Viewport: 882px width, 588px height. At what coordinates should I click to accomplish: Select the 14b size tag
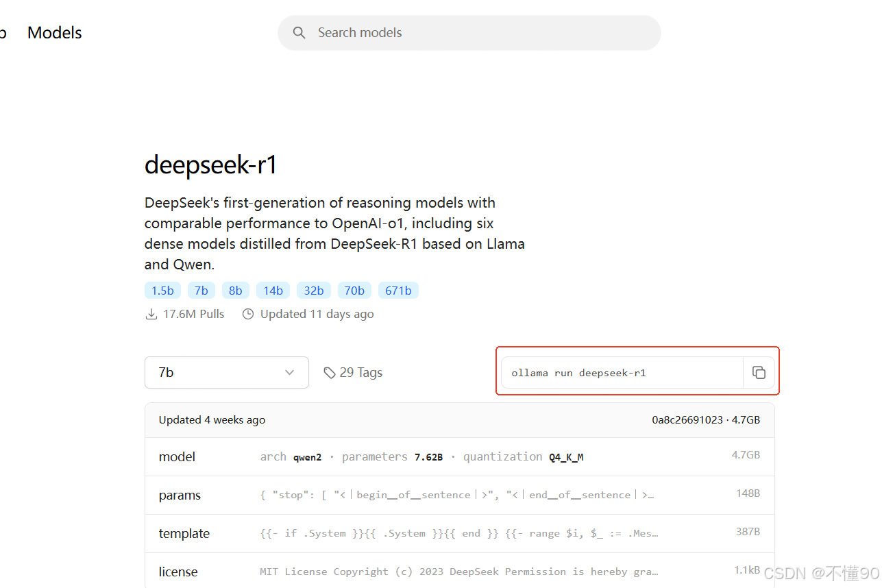(273, 290)
